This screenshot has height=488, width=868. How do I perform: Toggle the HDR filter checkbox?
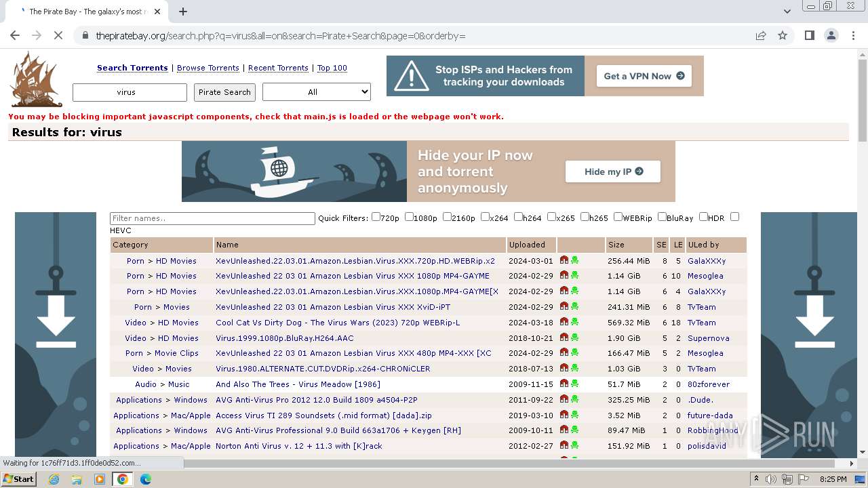click(703, 217)
